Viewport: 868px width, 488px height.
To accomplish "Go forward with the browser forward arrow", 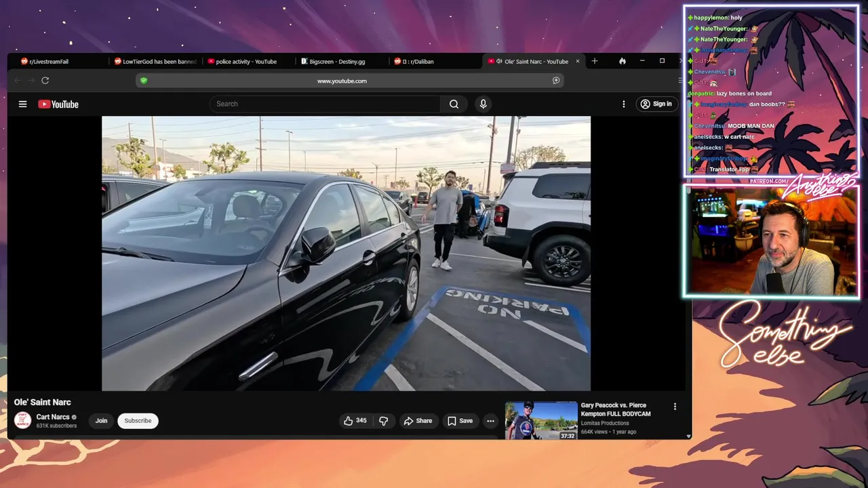I will pos(31,81).
